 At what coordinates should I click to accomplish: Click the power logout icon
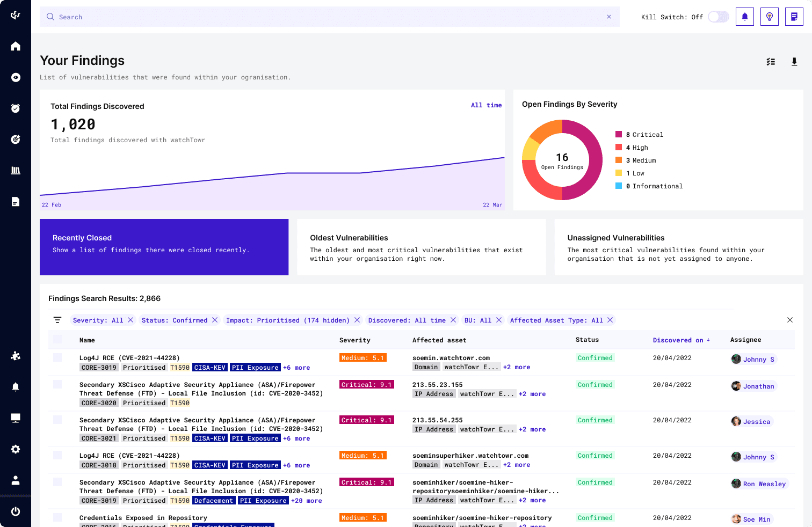coord(16,511)
